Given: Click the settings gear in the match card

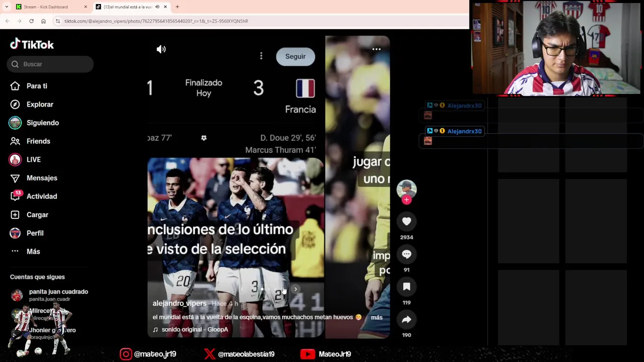Looking at the screenshot, I should (x=204, y=138).
